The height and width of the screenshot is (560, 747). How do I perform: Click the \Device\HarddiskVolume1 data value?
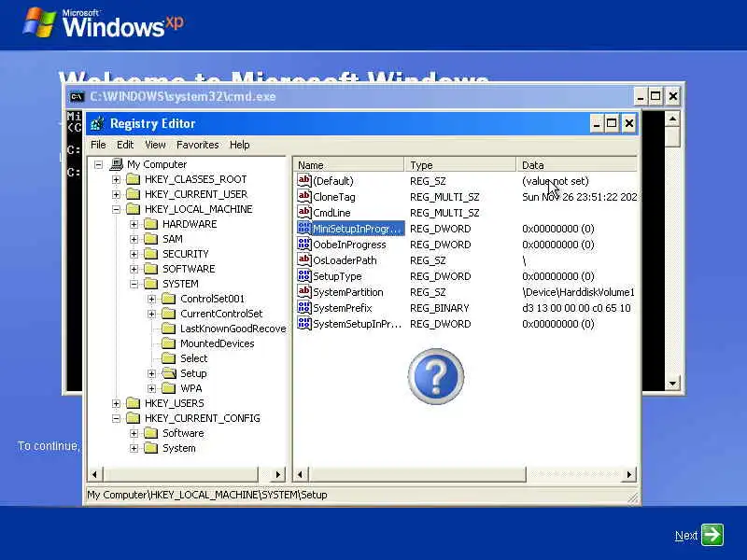578,292
